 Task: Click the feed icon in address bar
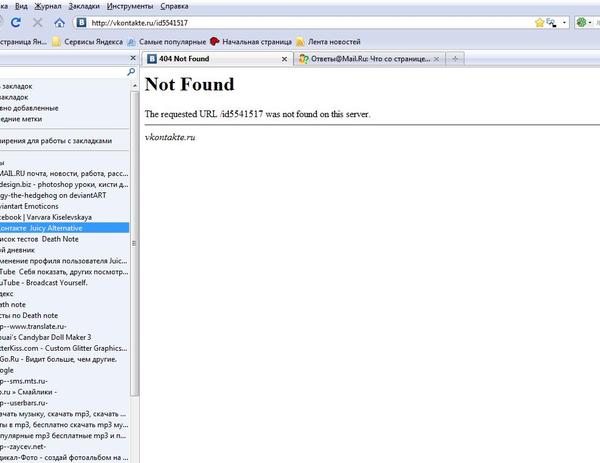(x=551, y=23)
